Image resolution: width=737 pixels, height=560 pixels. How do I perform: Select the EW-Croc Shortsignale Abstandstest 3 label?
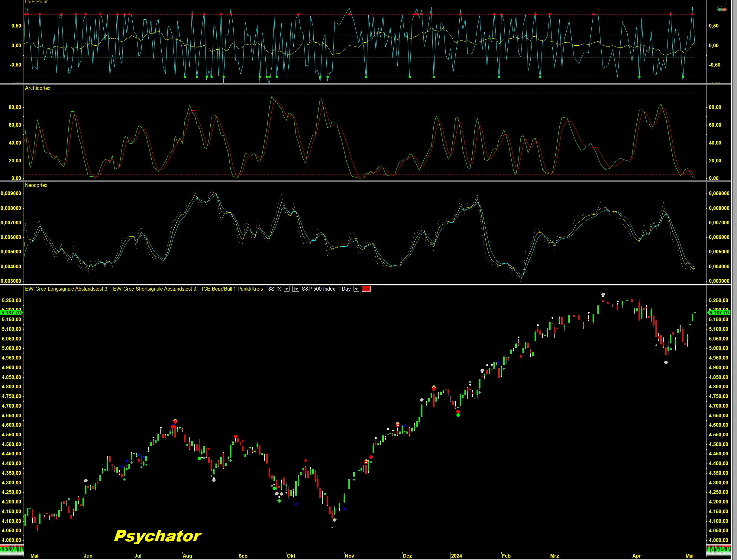(154, 289)
